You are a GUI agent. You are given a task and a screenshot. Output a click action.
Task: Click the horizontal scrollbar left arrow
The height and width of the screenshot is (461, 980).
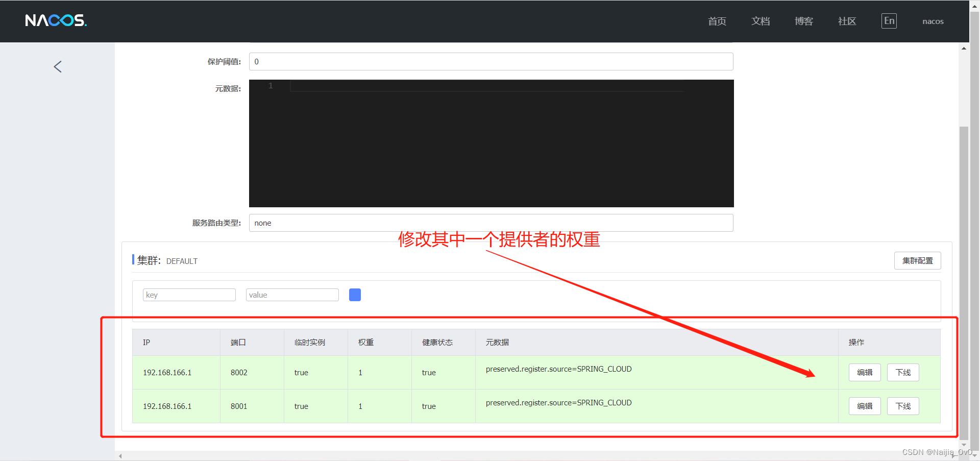(x=120, y=456)
